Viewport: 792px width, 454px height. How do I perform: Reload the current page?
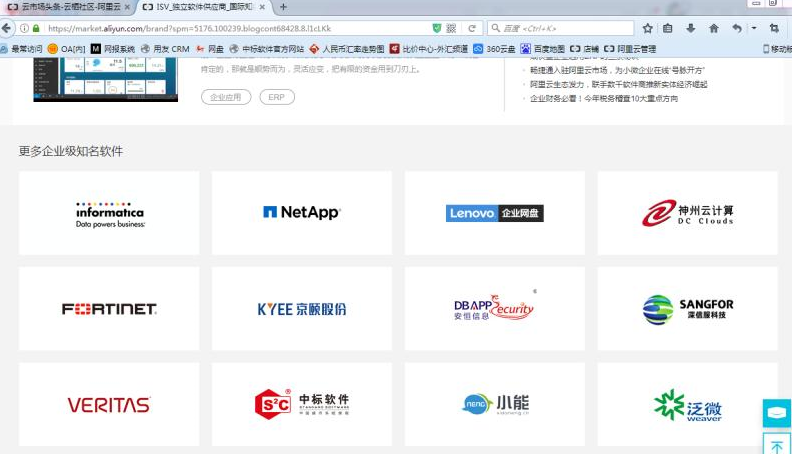(472, 28)
